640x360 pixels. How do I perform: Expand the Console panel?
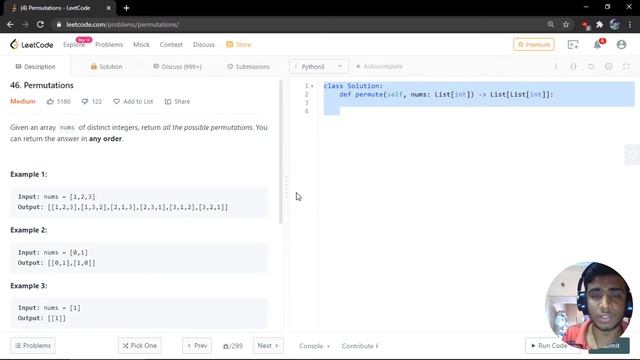click(x=314, y=346)
